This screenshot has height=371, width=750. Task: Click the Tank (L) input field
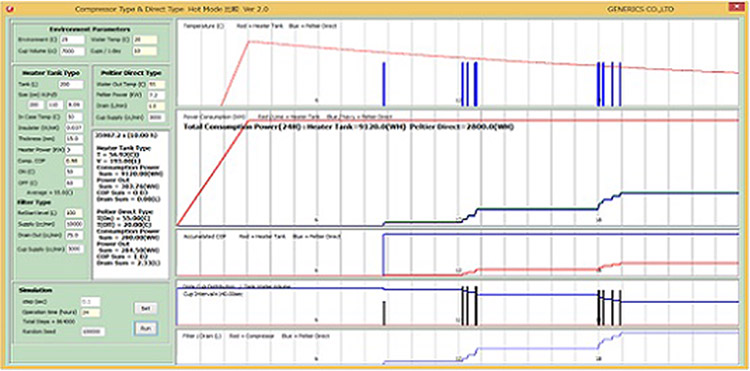tap(71, 85)
